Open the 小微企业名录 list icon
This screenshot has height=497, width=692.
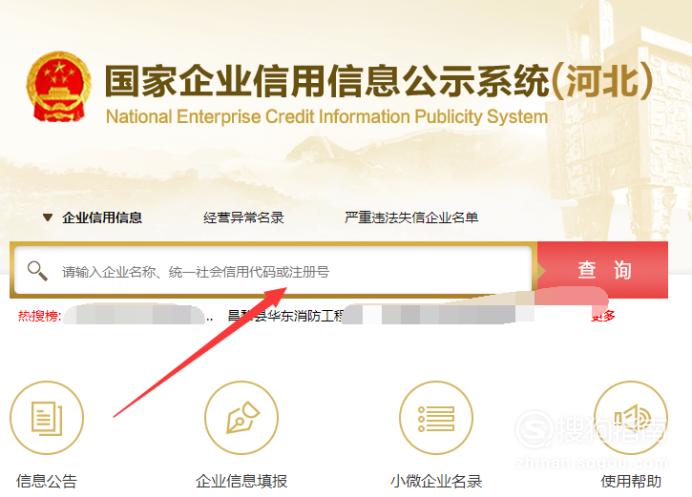pyautogui.click(x=436, y=418)
